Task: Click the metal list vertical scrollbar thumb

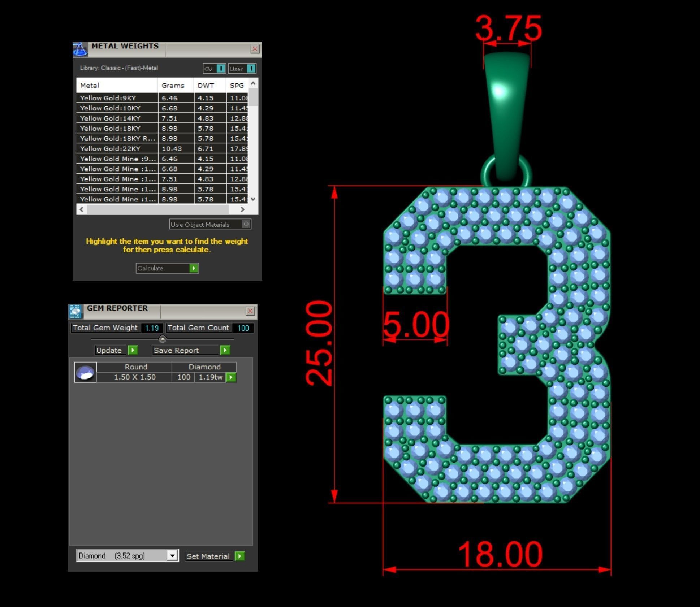Action: 253,97
